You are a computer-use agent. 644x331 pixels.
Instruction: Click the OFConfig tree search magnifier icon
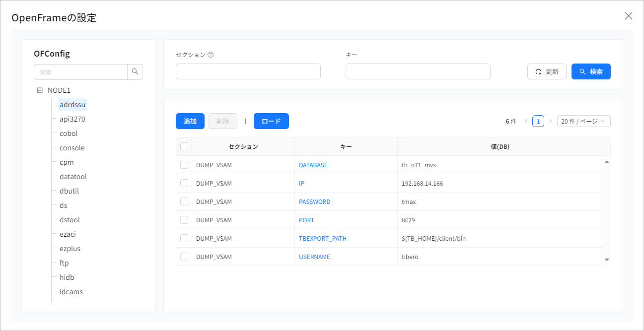(x=135, y=72)
